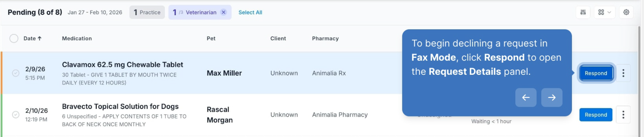Sort by the Date column header
This screenshot has width=644, height=137.
[32, 38]
